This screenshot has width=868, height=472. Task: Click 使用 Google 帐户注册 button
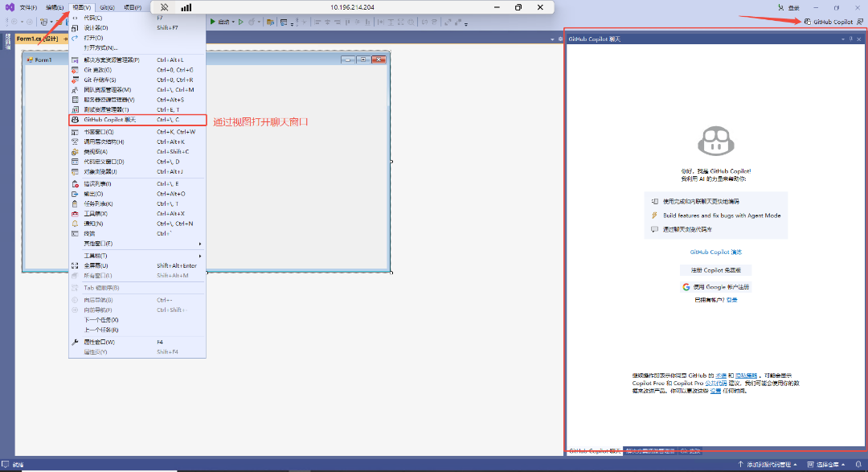pyautogui.click(x=715, y=287)
